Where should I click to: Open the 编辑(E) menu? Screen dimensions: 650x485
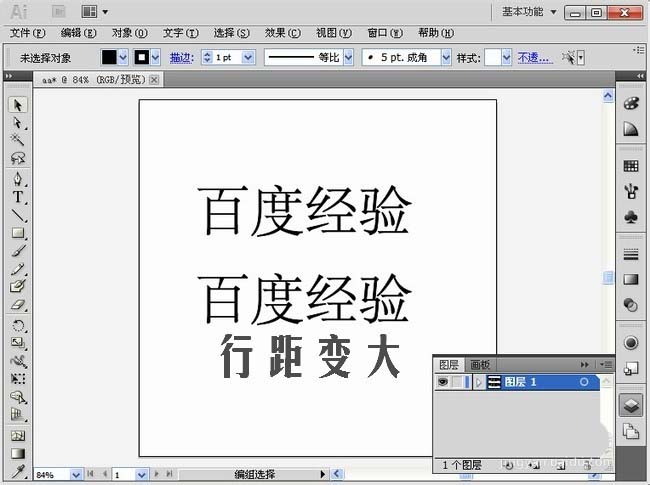click(78, 33)
